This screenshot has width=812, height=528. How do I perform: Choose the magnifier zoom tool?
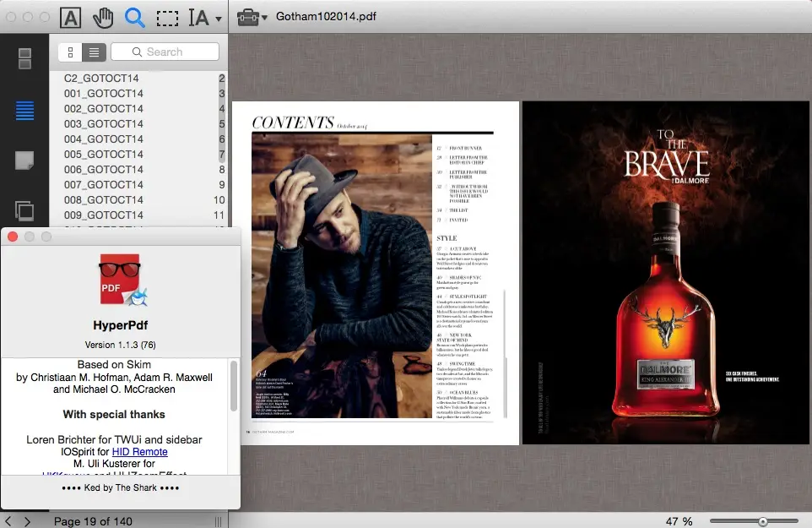click(135, 18)
